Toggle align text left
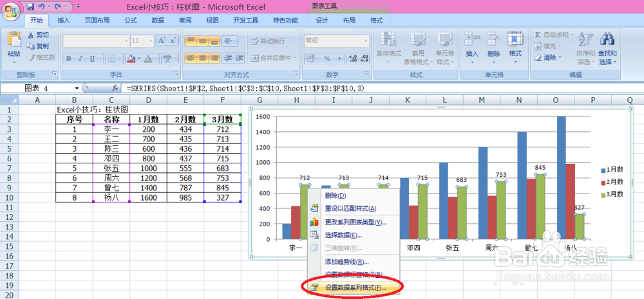This screenshot has width=644, height=299. point(191,58)
